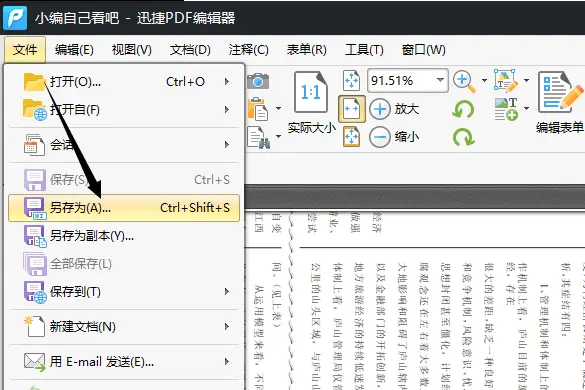Open the magnifier tool dropdown arrow
The width and height of the screenshot is (585, 390).
click(484, 80)
